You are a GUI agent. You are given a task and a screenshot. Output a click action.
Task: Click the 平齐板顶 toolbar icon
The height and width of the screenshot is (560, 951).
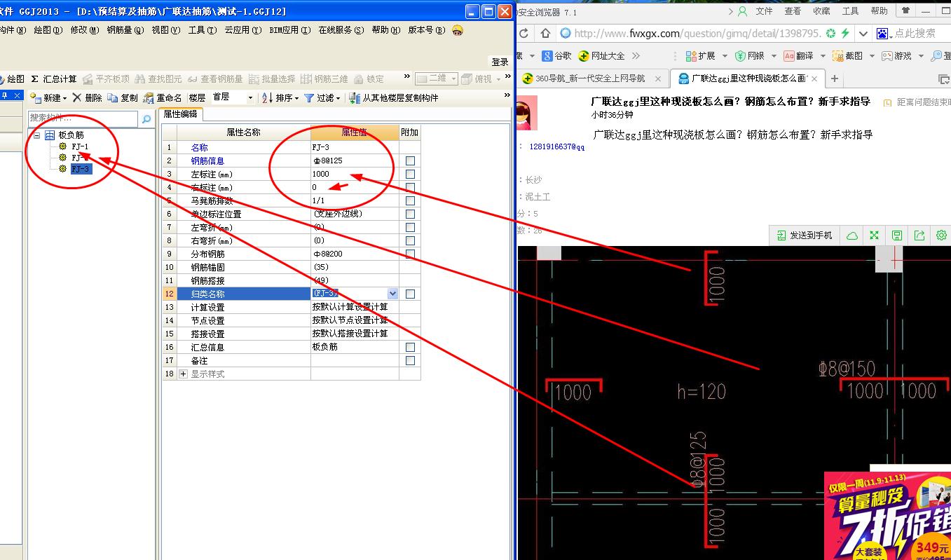click(88, 79)
